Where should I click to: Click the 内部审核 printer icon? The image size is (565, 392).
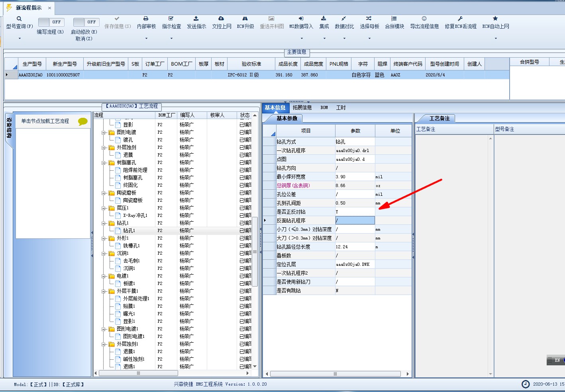[146, 19]
